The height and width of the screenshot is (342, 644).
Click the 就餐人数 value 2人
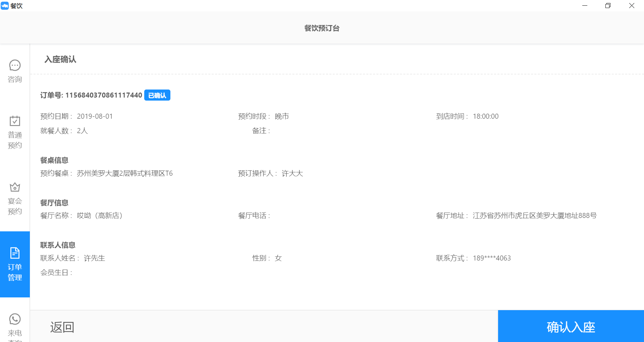[82, 131]
